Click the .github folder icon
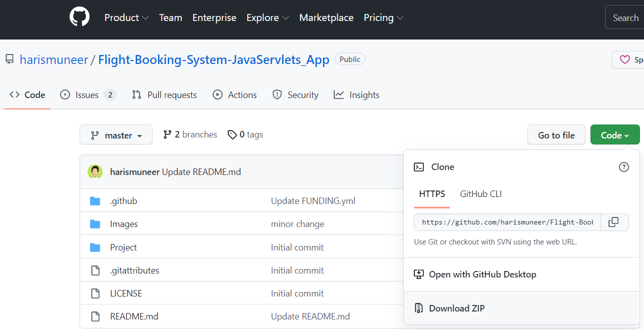 [95, 201]
